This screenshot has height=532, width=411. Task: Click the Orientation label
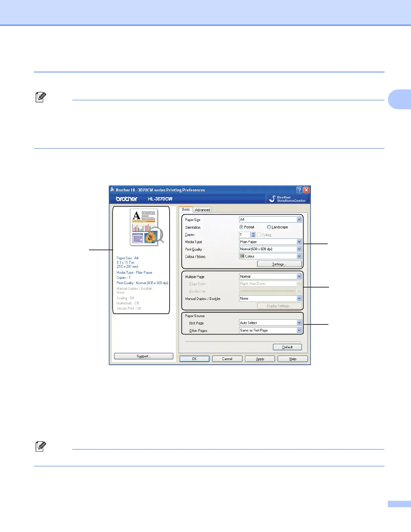click(x=193, y=227)
